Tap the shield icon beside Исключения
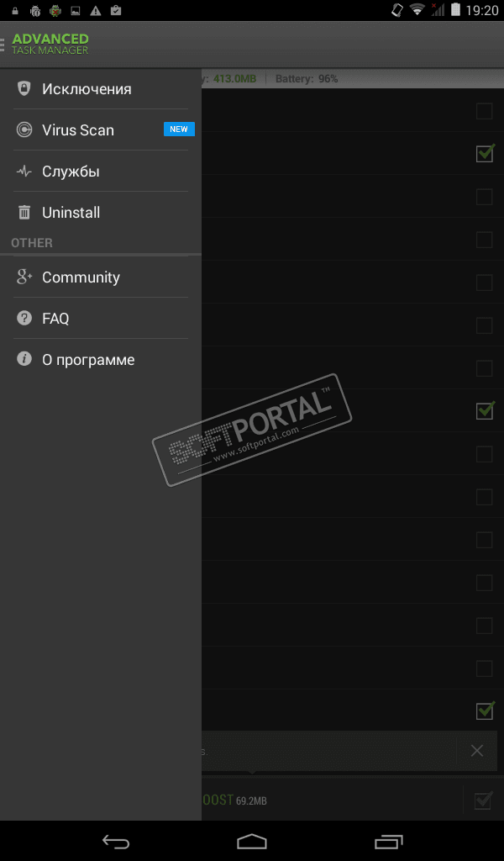Image resolution: width=504 pixels, height=861 pixels. pyautogui.click(x=24, y=88)
